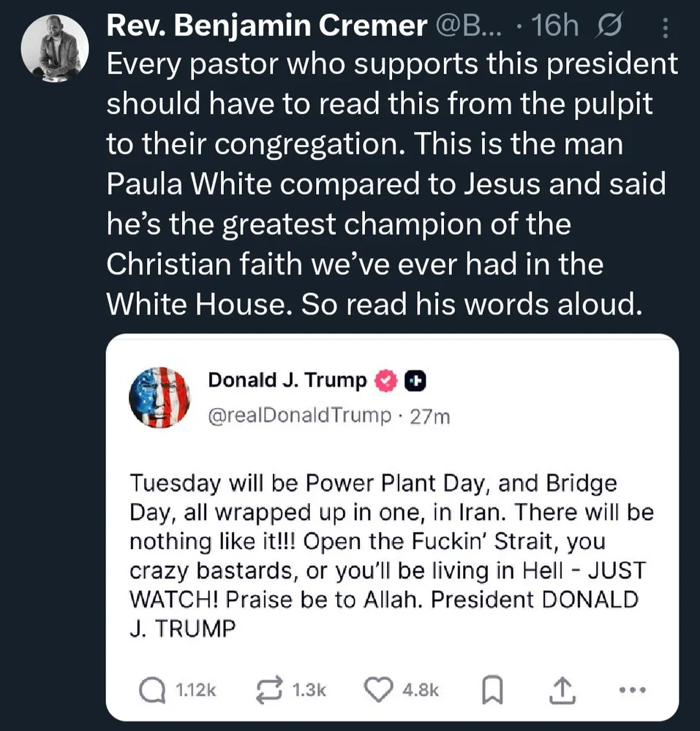The image size is (700, 731).
Task: Click the repost arrows icon
Action: [x=270, y=689]
